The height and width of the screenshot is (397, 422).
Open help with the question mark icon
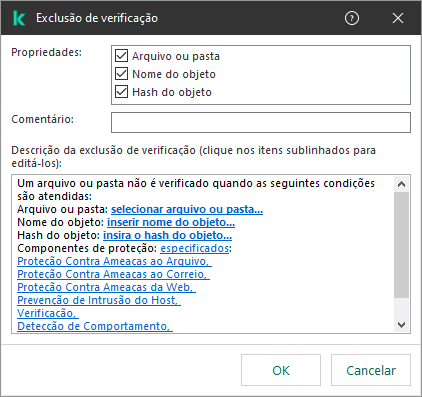point(352,18)
